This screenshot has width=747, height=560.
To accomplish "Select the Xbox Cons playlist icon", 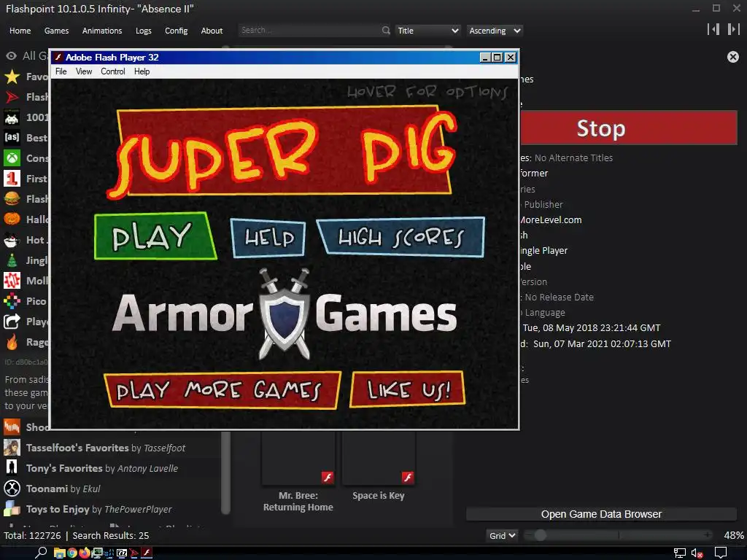I will pos(12,158).
